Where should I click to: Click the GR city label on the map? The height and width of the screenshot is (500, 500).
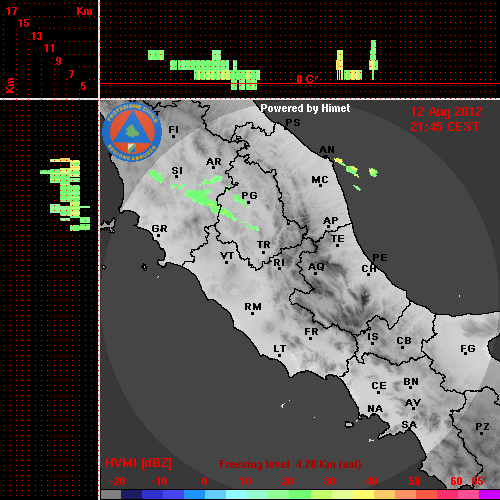159,229
